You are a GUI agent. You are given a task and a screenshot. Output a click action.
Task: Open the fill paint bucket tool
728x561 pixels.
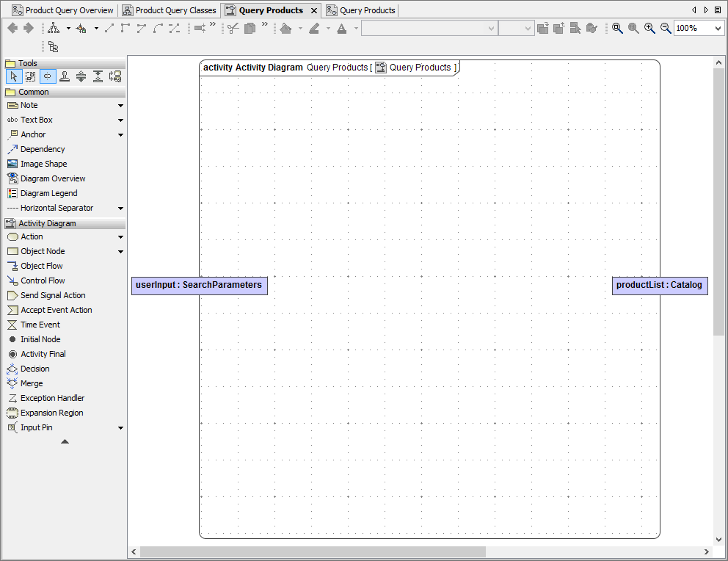[x=285, y=28]
